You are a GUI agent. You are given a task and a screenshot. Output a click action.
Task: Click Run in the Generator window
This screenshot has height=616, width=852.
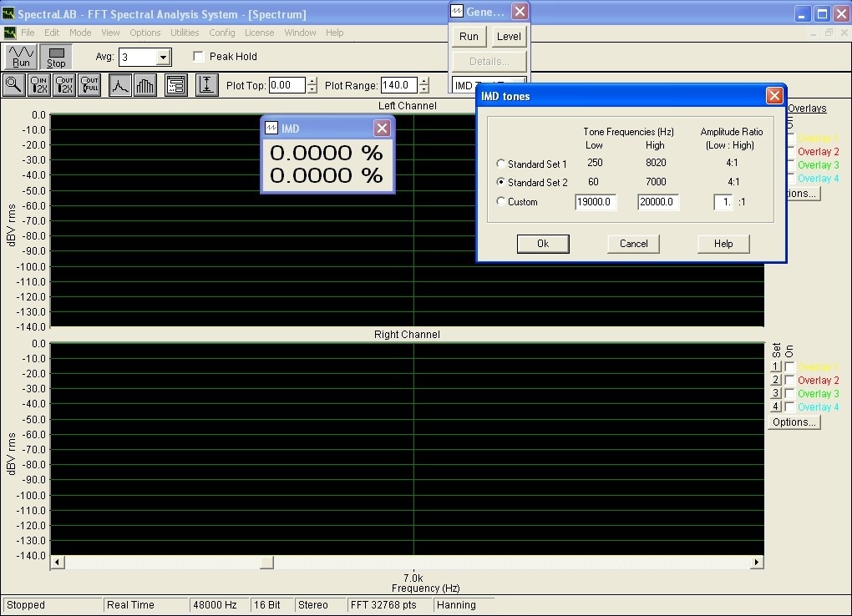[469, 37]
